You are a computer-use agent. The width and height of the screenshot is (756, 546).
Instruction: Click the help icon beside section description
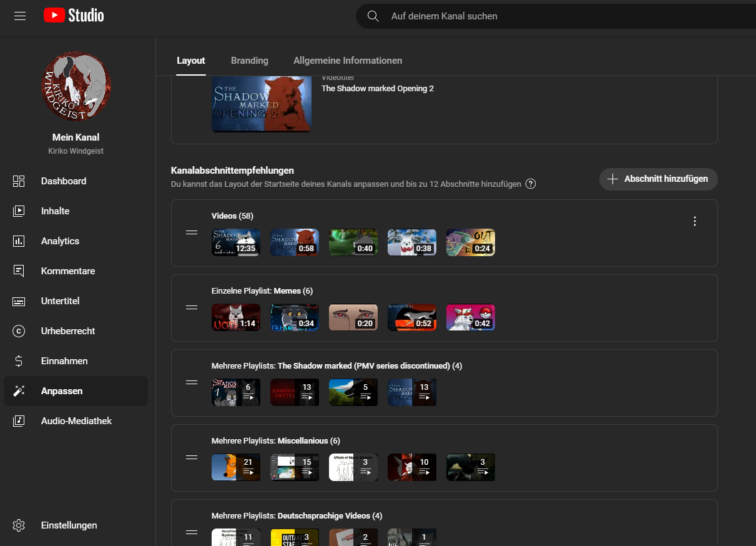coord(531,184)
